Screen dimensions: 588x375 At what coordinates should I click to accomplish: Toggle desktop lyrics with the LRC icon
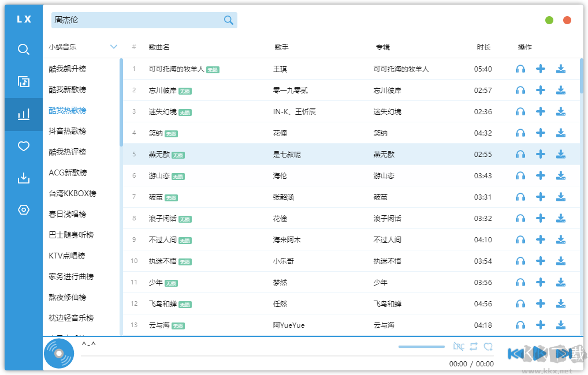click(459, 346)
